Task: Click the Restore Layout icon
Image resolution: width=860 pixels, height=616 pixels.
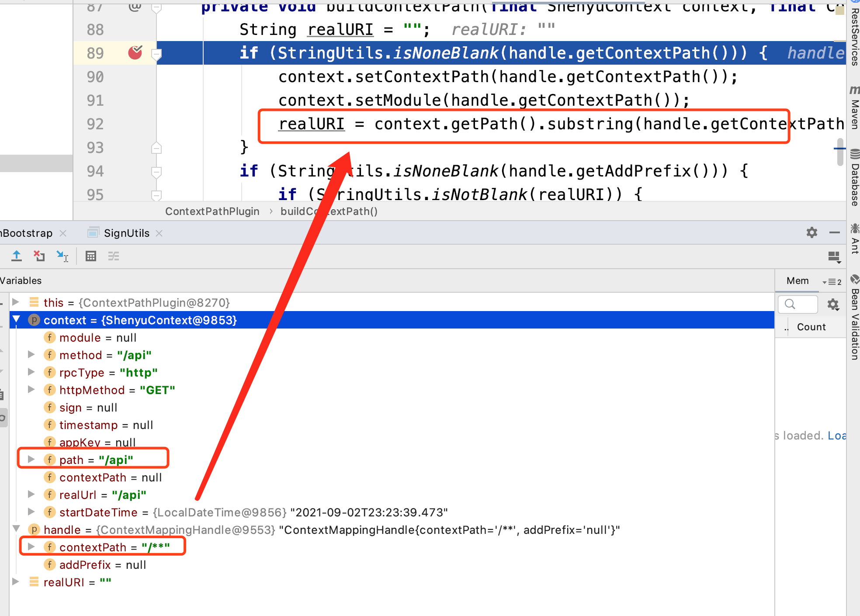Action: pos(834,256)
